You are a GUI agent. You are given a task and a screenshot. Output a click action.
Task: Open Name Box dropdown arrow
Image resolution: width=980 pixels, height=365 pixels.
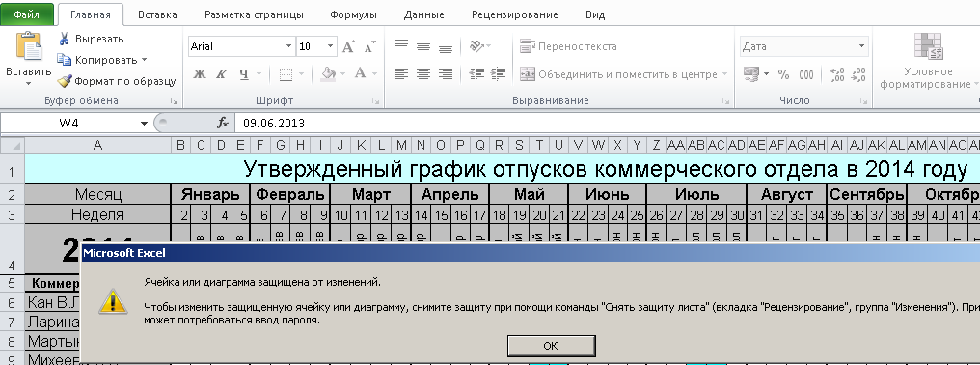point(145,124)
